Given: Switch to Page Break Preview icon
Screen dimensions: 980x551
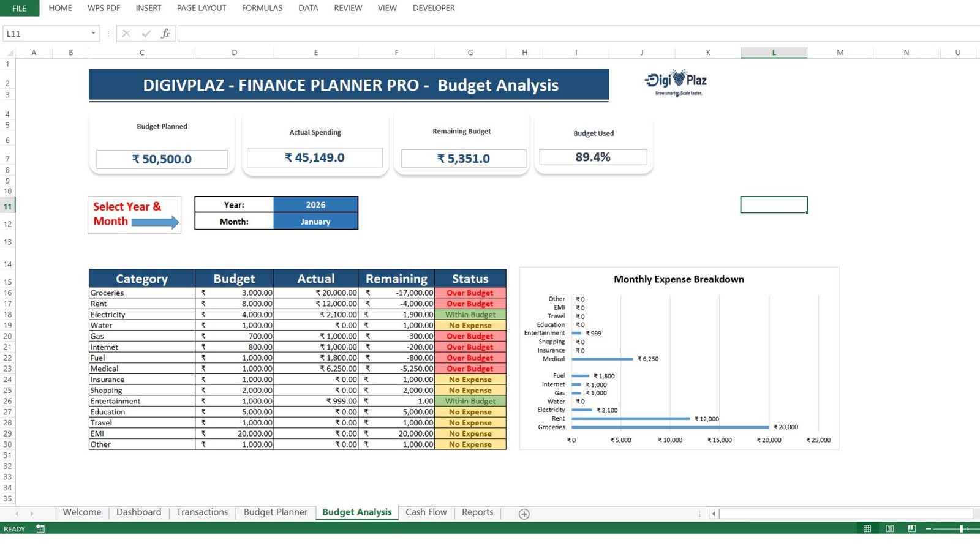Looking at the screenshot, I should point(911,528).
